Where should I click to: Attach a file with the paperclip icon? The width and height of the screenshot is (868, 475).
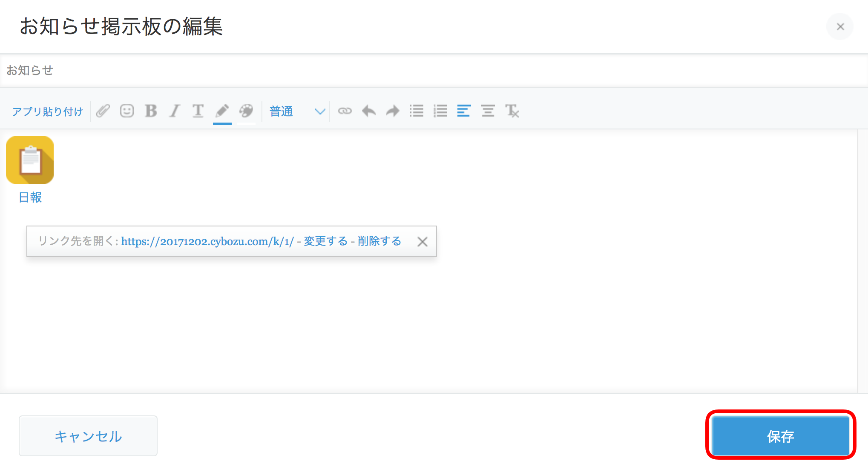click(x=103, y=111)
